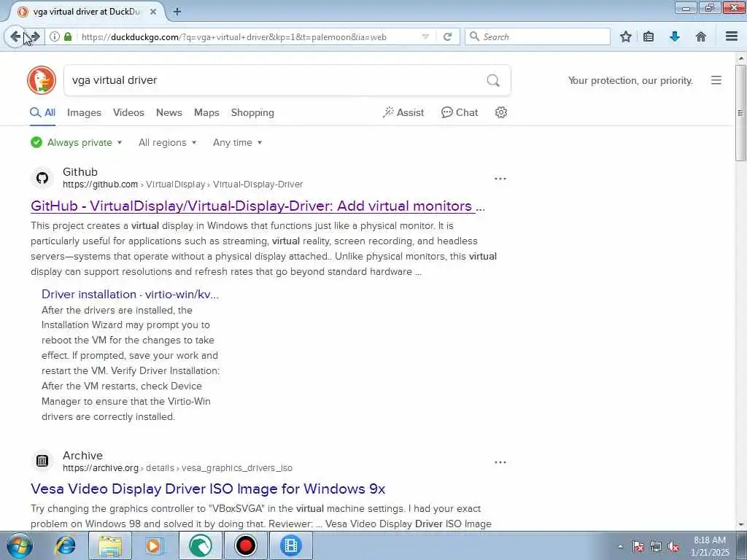The width and height of the screenshot is (747, 560).
Task: Open the Assist feature
Action: (x=403, y=112)
